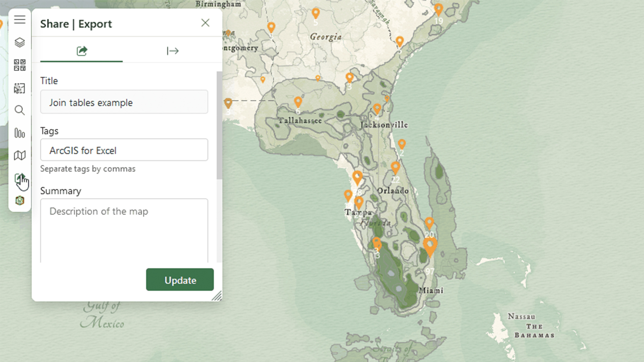Open the analysis bar chart icon

tap(20, 133)
